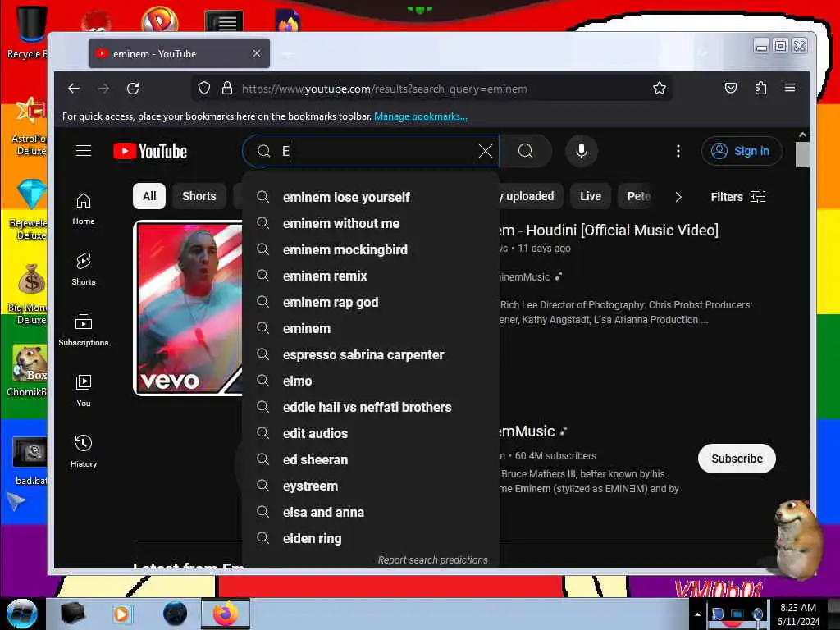Open the YouTube settings three-dot menu
Screen dimensions: 840x630
[678, 151]
